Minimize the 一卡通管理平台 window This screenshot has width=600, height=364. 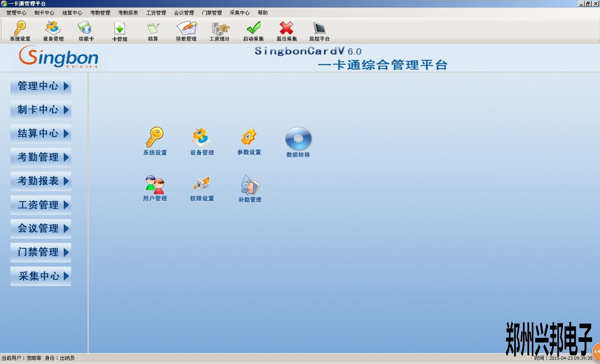click(x=581, y=4)
